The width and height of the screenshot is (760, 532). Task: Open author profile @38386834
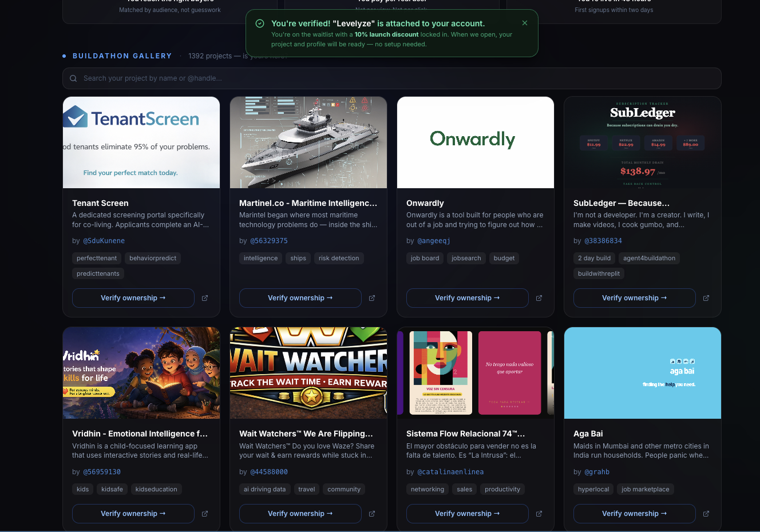(603, 241)
